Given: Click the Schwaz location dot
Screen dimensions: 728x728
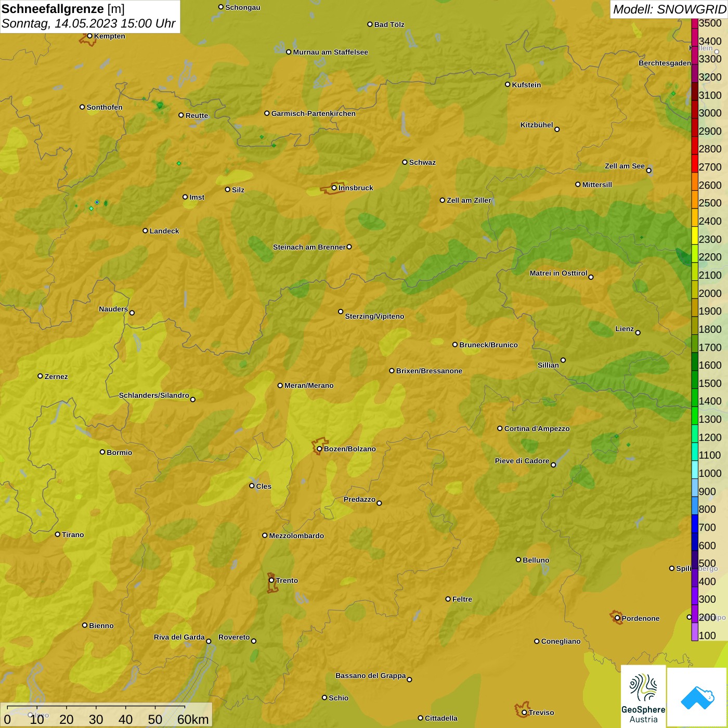Looking at the screenshot, I should pyautogui.click(x=405, y=162).
